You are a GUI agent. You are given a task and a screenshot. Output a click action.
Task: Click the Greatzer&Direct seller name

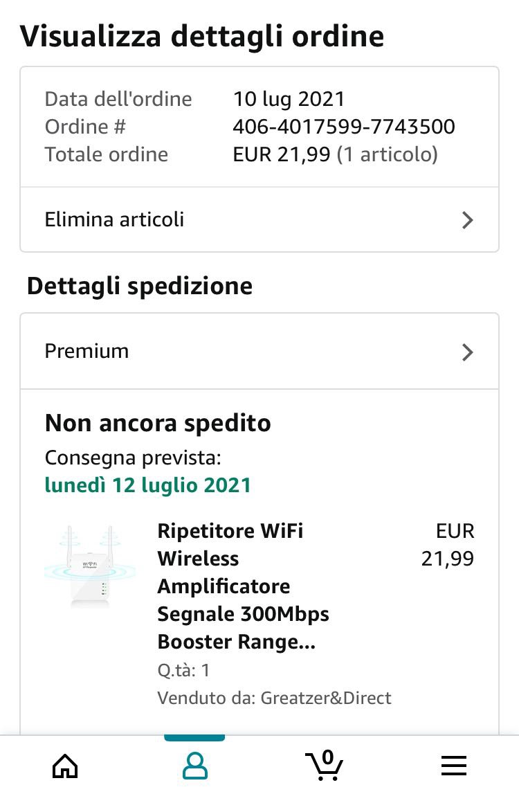click(x=326, y=698)
